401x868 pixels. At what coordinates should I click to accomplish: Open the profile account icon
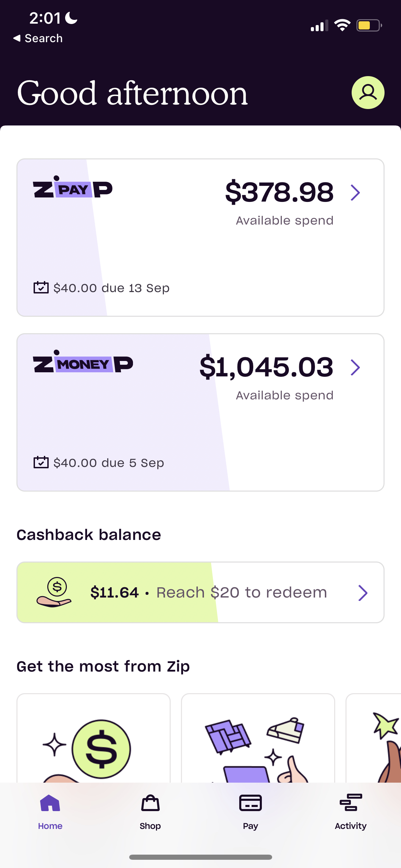pyautogui.click(x=367, y=92)
